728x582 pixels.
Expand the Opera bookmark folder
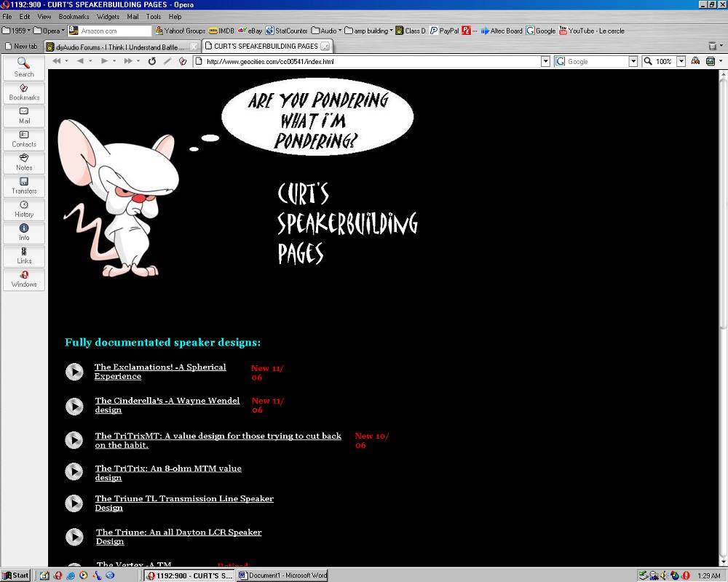point(49,31)
